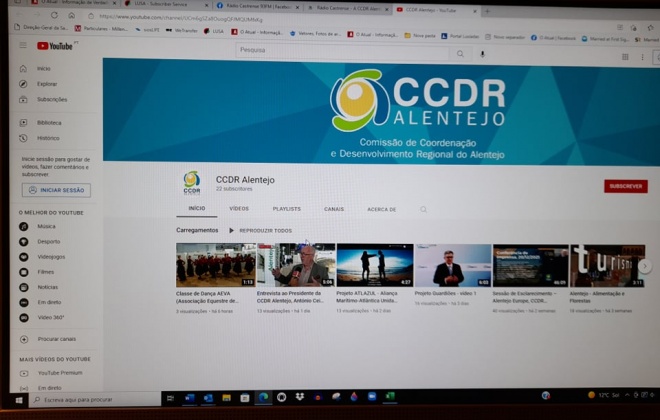Open Dropbox from the taskbar
660x420 pixels.
[300, 397]
